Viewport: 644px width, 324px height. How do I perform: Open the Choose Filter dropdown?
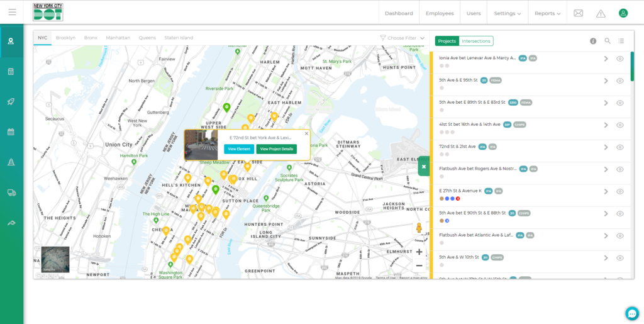[402, 38]
